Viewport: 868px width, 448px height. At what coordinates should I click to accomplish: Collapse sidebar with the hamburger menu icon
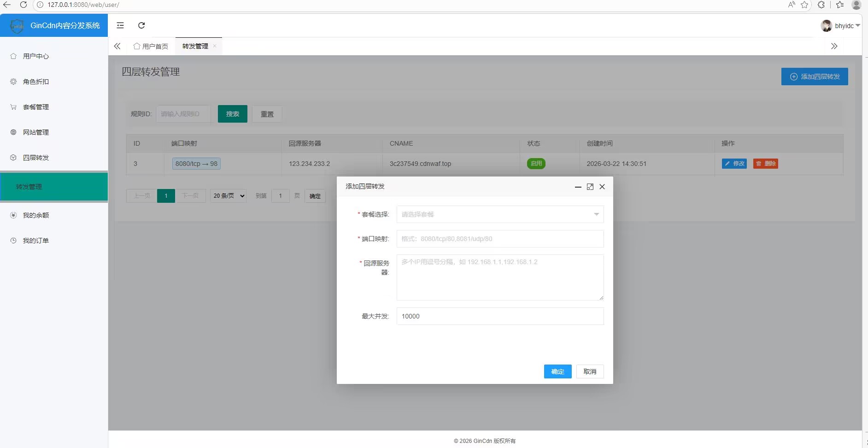click(120, 25)
